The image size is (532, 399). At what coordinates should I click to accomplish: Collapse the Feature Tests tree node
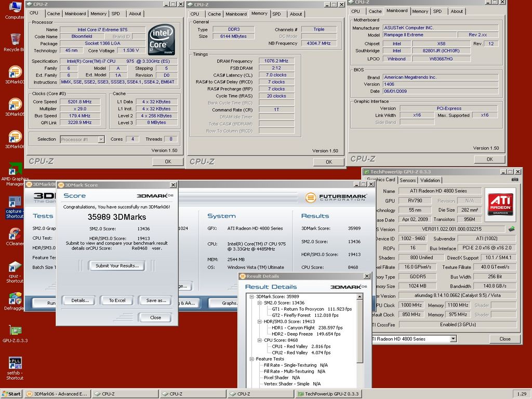[x=251, y=358]
